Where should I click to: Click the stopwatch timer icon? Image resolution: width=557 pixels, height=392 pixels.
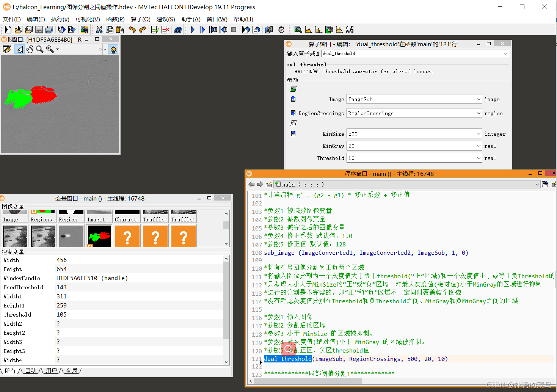coord(281,30)
